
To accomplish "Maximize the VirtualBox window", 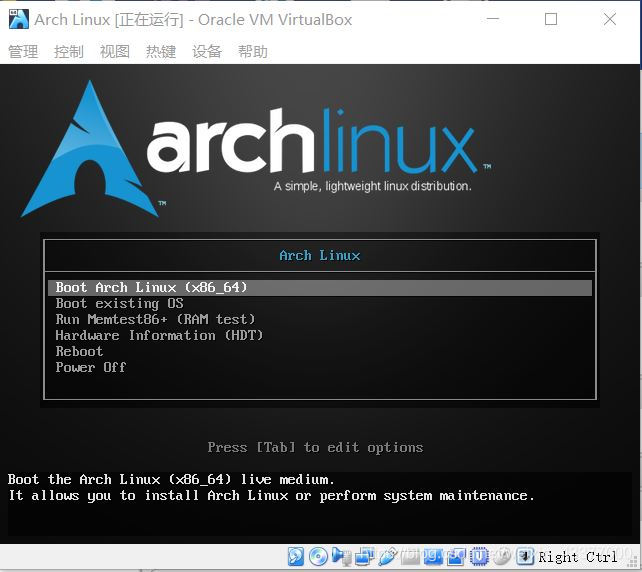I will click(551, 19).
